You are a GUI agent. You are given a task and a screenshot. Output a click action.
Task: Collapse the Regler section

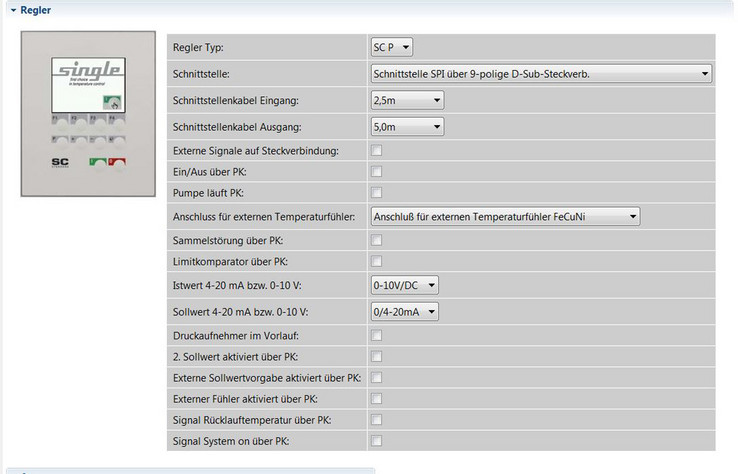pos(13,10)
